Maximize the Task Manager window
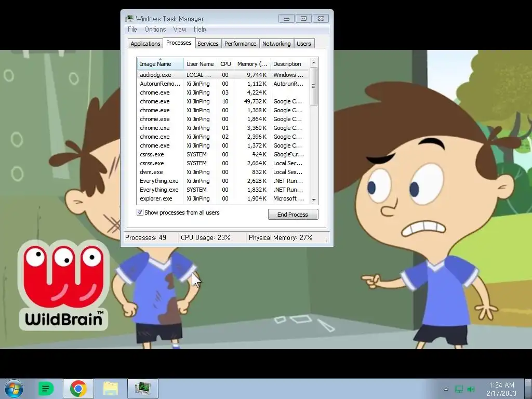This screenshot has width=532, height=399. [x=303, y=18]
